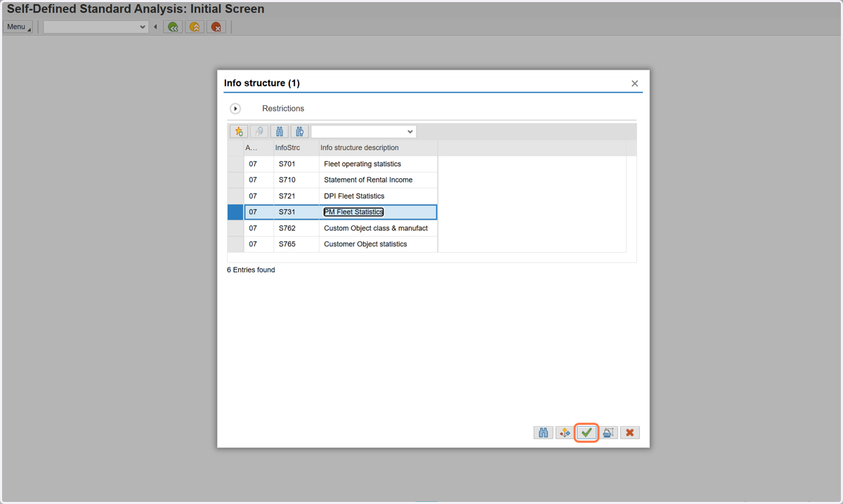Click the red Cancel icon in main toolbar

pyautogui.click(x=216, y=27)
